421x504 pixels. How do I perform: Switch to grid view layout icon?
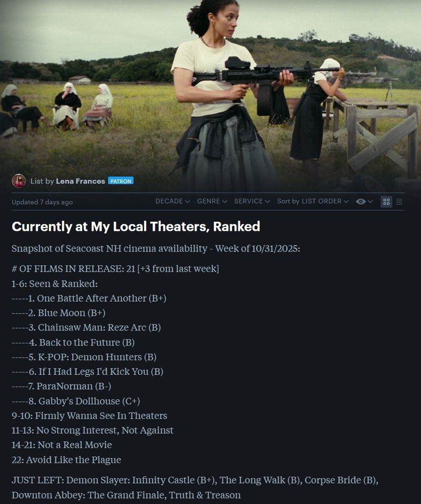point(386,202)
